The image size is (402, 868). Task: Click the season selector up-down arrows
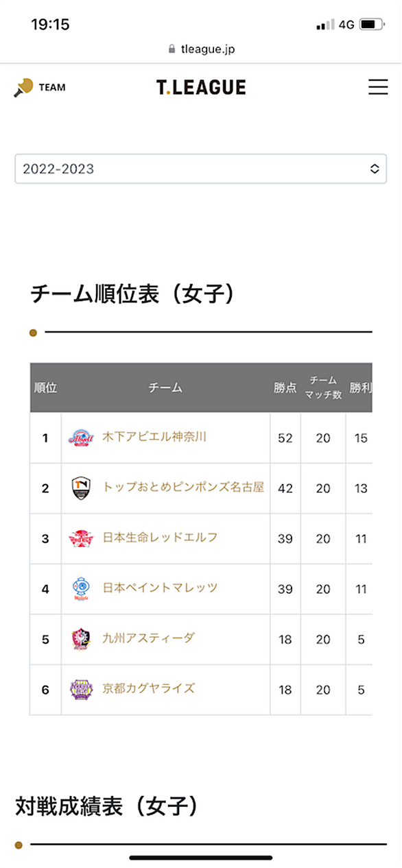pyautogui.click(x=375, y=169)
